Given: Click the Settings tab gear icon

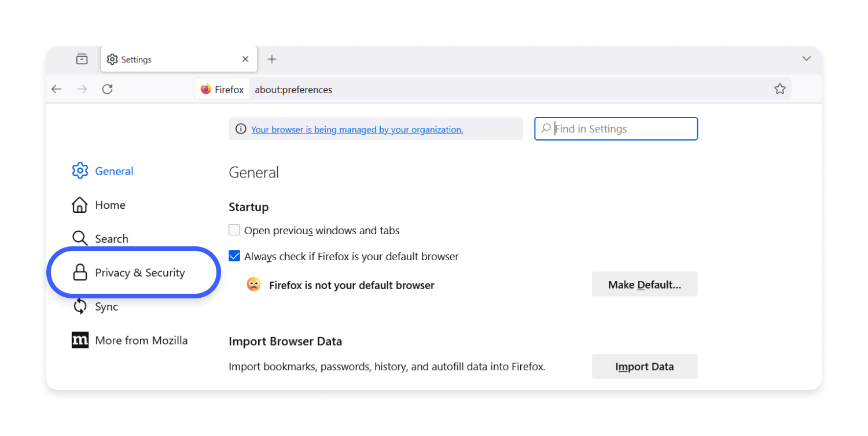Looking at the screenshot, I should [112, 60].
